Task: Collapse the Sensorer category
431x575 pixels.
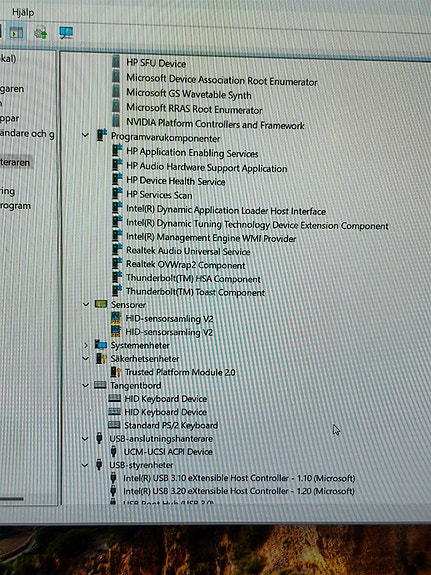Action: click(85, 304)
